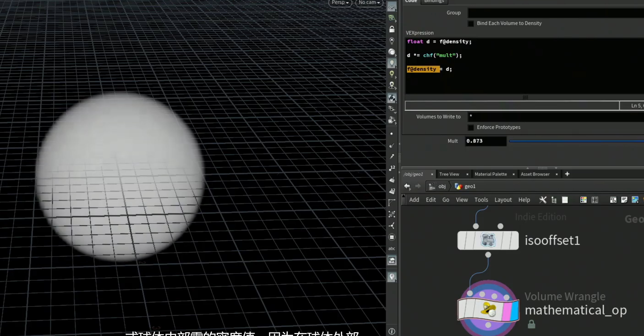
Task: Open the viewport info circle icon
Action: click(392, 331)
